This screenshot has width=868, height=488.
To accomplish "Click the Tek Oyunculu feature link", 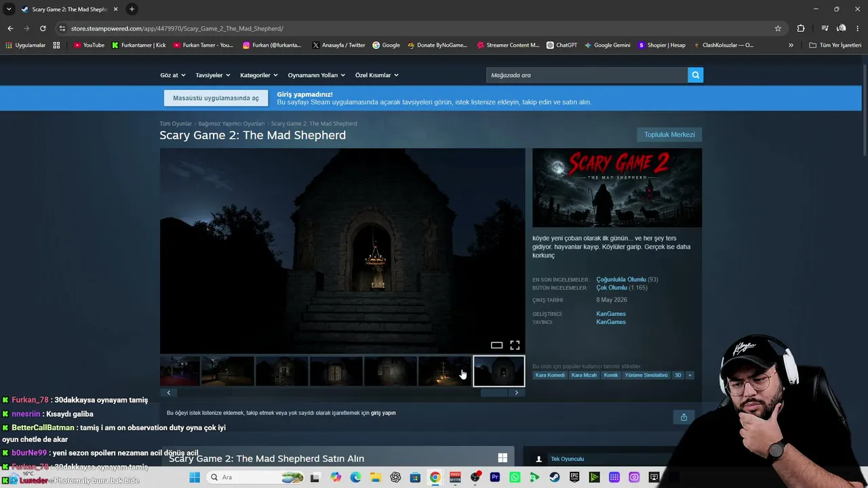I will tap(567, 459).
